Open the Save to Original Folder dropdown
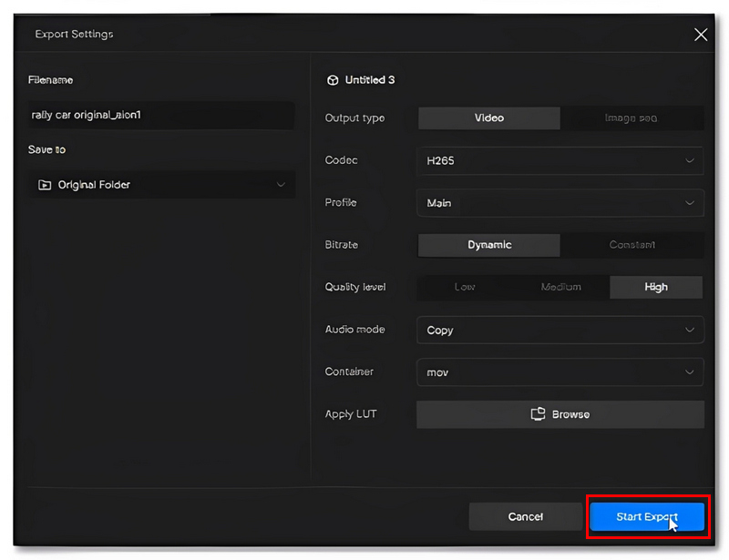729x560 pixels. (161, 185)
